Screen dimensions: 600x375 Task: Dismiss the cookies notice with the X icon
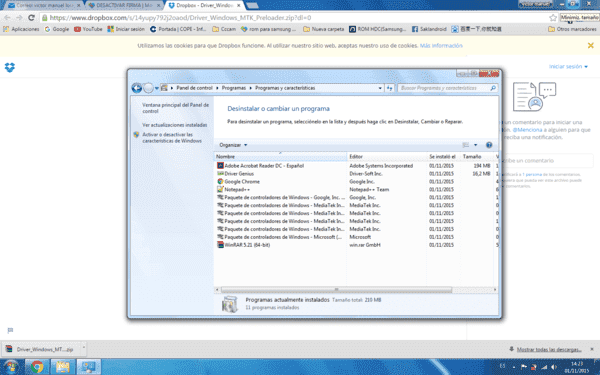[590, 46]
